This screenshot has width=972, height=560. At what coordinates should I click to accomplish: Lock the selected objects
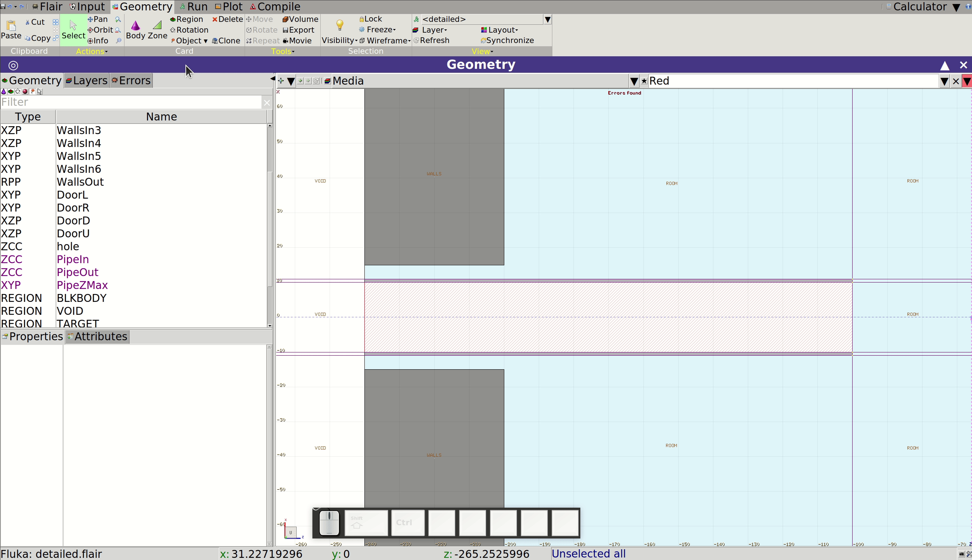click(371, 19)
